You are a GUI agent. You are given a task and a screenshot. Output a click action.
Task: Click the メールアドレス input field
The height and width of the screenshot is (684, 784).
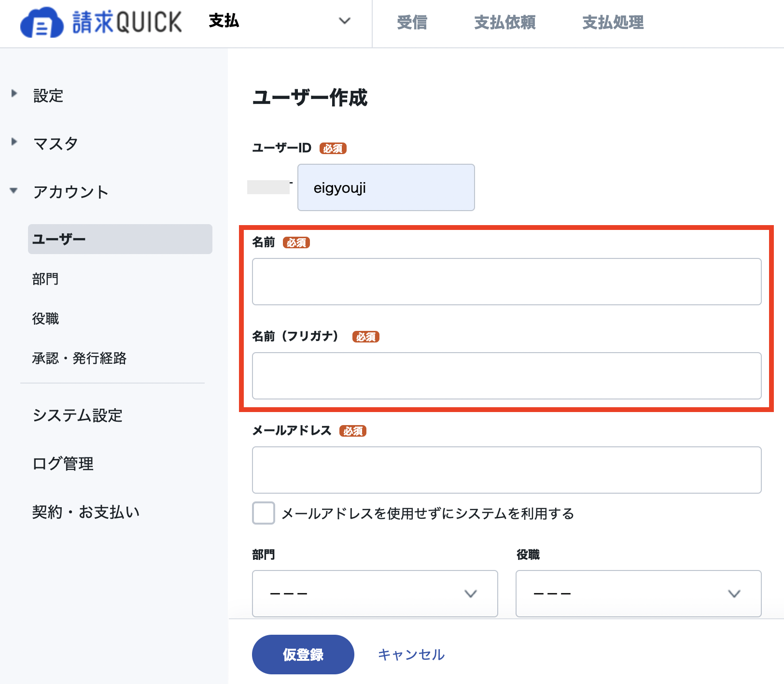507,470
